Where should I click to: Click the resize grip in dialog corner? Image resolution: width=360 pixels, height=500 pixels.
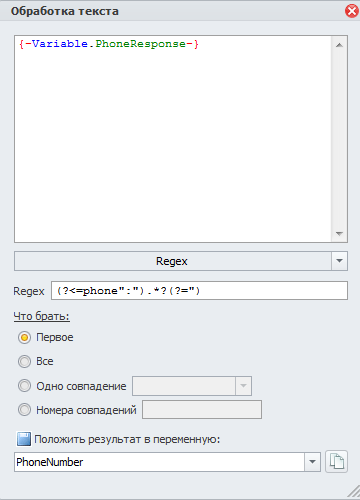[x=354, y=492]
